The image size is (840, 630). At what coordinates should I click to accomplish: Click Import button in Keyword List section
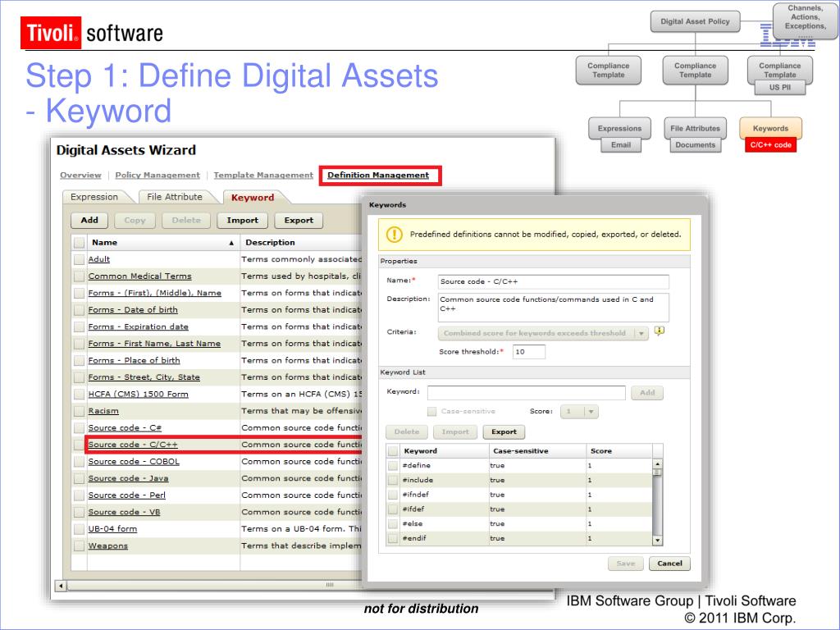455,431
